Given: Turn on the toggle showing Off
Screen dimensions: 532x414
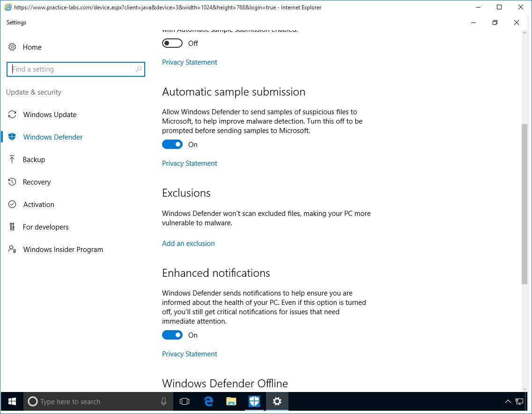Looking at the screenshot, I should coord(172,43).
